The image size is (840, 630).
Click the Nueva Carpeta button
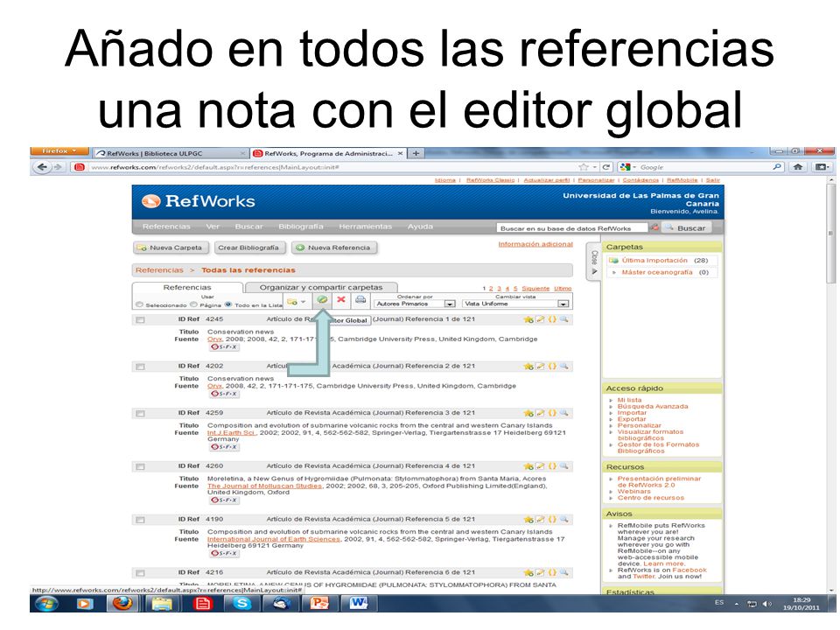171,248
